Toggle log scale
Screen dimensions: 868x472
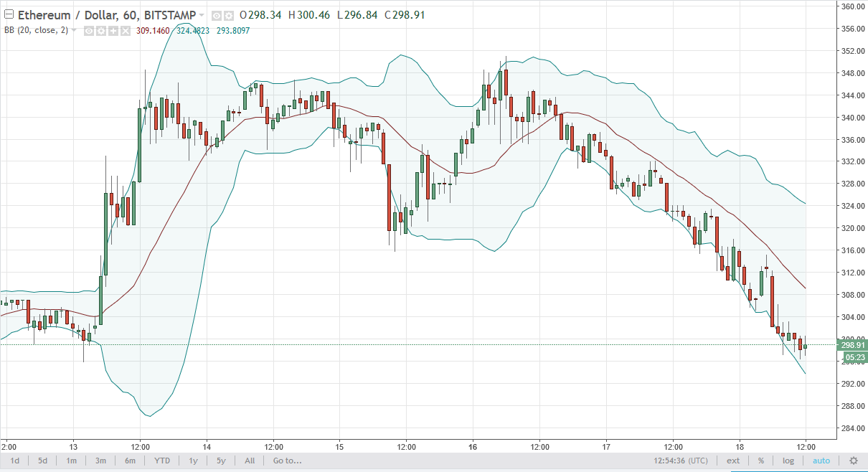pyautogui.click(x=788, y=461)
